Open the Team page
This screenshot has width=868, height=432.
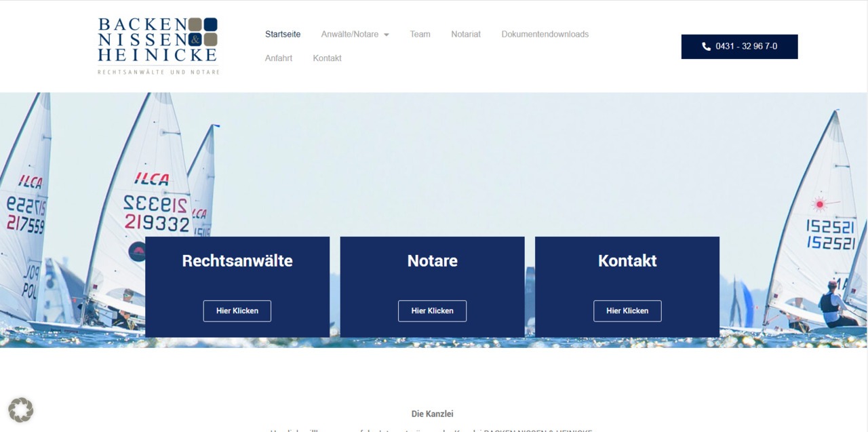tap(420, 34)
